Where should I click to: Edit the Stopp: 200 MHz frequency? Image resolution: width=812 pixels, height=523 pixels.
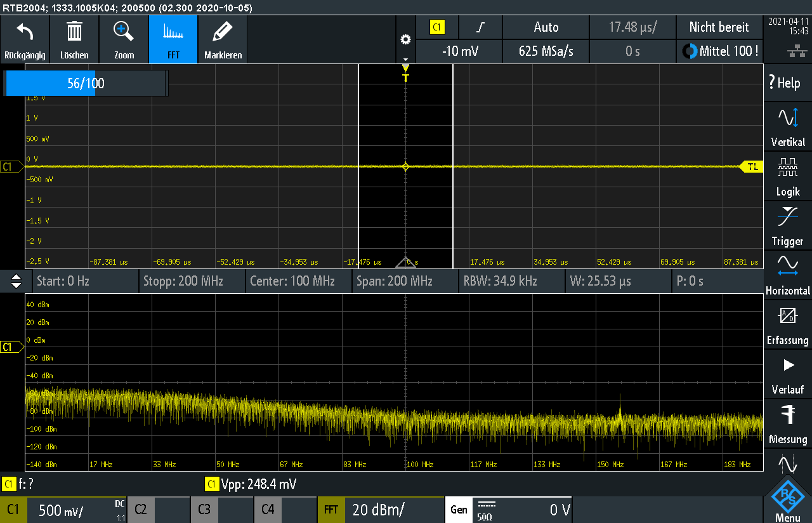click(x=192, y=281)
